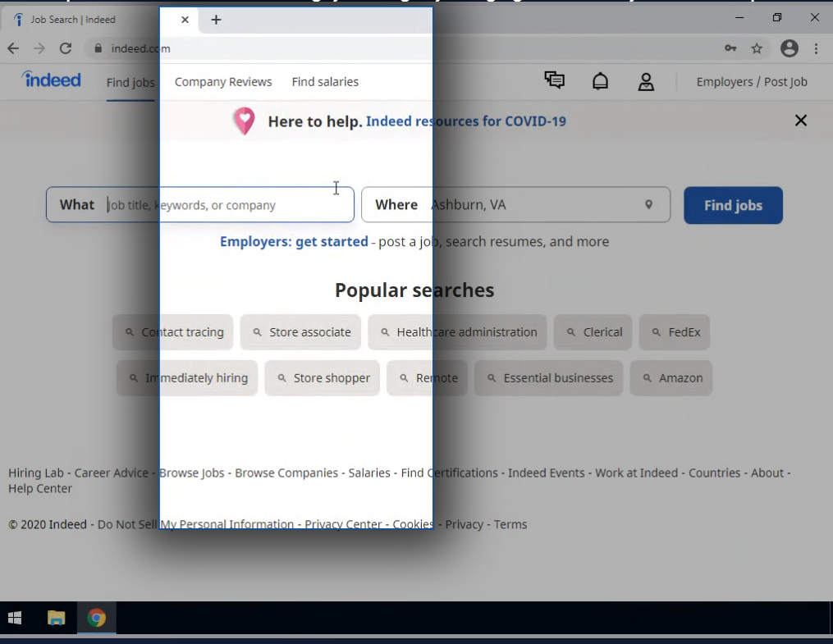Screen dimensions: 833x644
Task: Click the location pin icon in Where field
Action: click(648, 204)
